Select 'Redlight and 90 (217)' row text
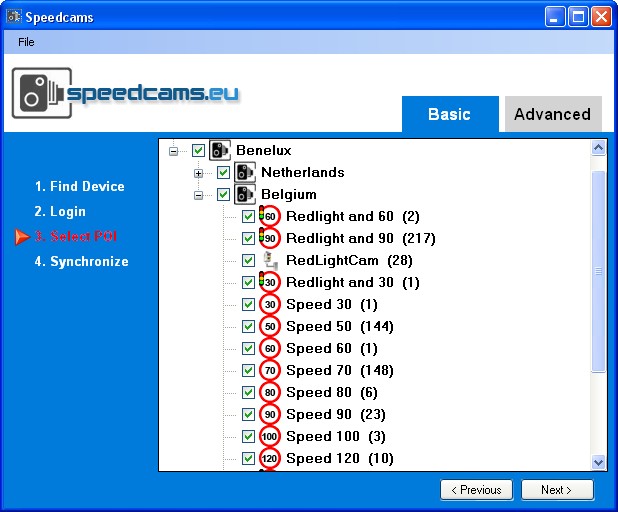 pos(361,238)
